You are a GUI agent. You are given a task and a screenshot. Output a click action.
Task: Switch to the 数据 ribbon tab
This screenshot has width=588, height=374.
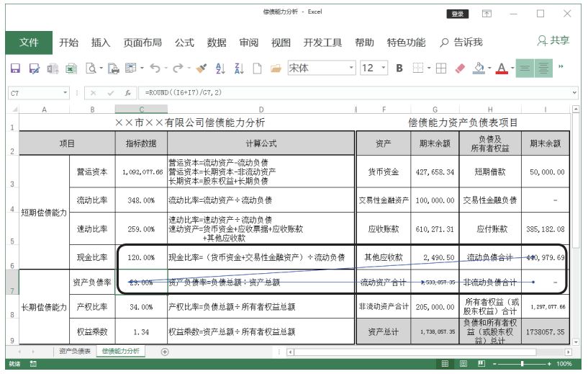(x=217, y=43)
